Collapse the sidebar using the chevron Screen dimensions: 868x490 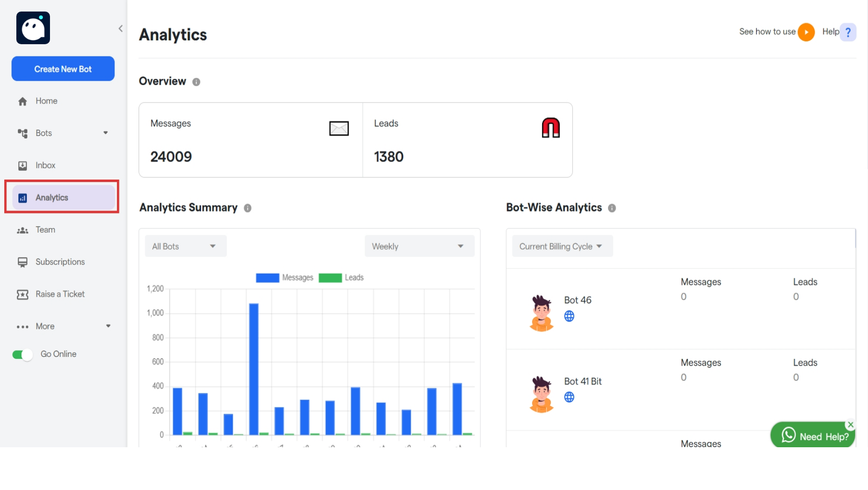(121, 28)
